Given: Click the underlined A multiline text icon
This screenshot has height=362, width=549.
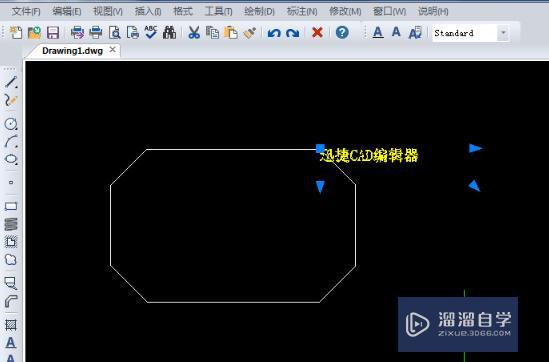Looking at the screenshot, I should [x=377, y=33].
